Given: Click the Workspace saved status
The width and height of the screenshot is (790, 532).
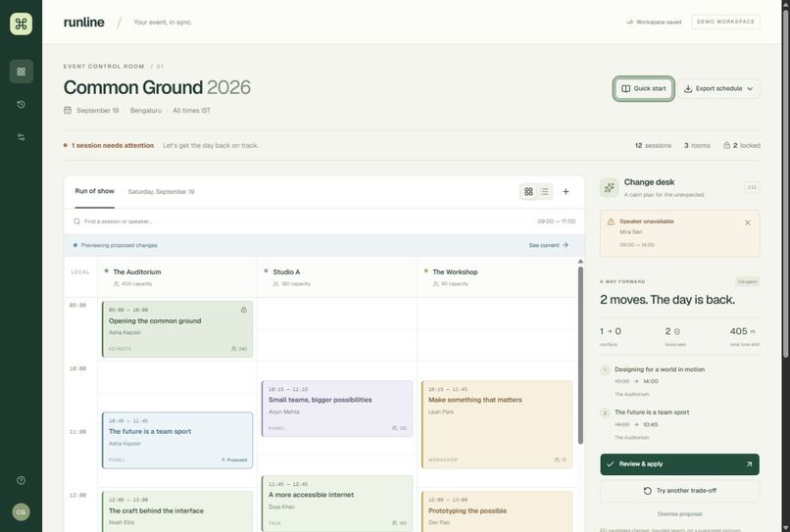Looking at the screenshot, I should click(x=654, y=23).
